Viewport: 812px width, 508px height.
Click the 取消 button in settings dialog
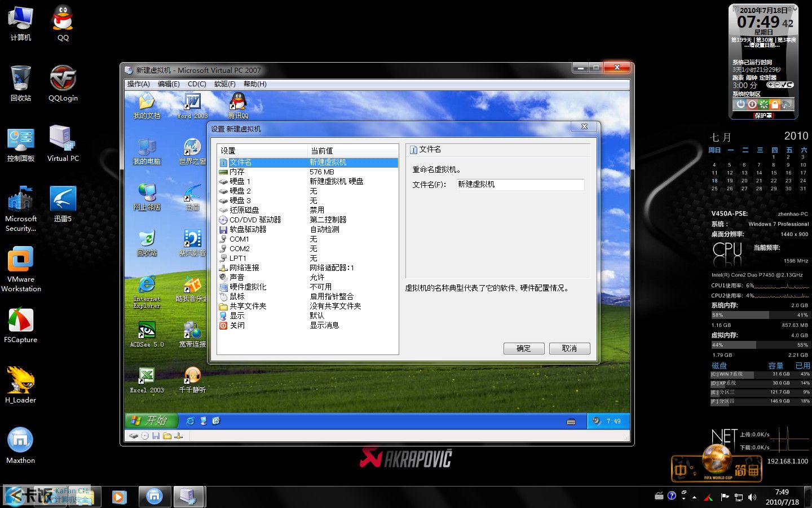pyautogui.click(x=570, y=348)
